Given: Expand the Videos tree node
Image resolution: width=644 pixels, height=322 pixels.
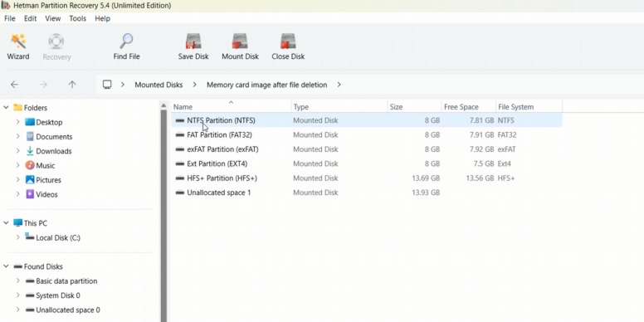Looking at the screenshot, I should [x=18, y=194].
